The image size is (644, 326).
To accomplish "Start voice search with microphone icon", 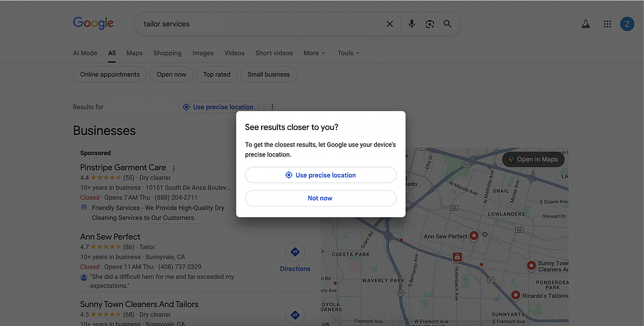I will (411, 24).
